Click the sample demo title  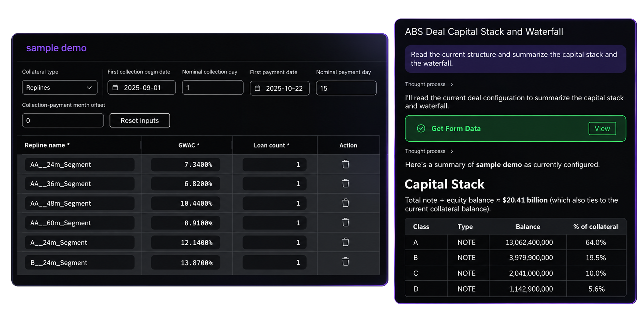point(56,48)
